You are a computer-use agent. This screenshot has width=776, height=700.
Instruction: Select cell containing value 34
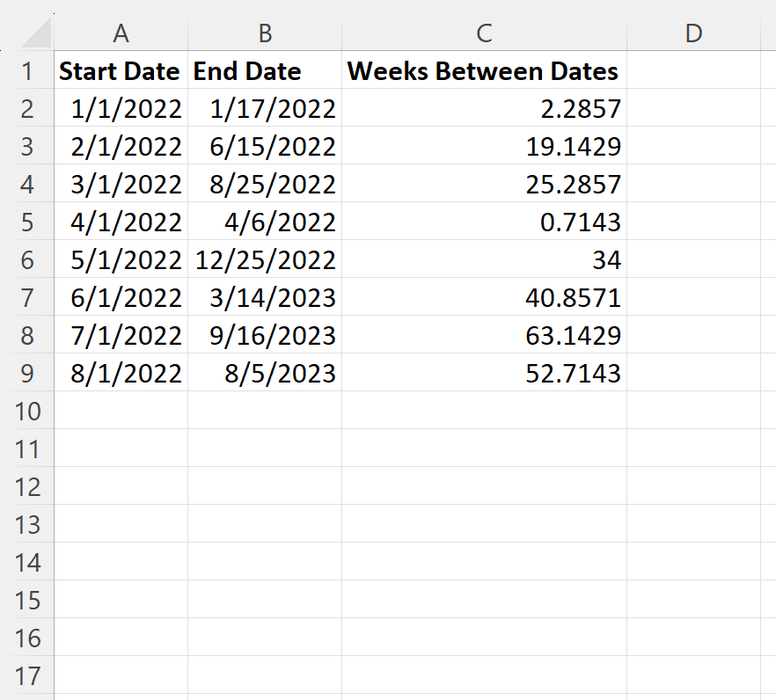pos(484,259)
